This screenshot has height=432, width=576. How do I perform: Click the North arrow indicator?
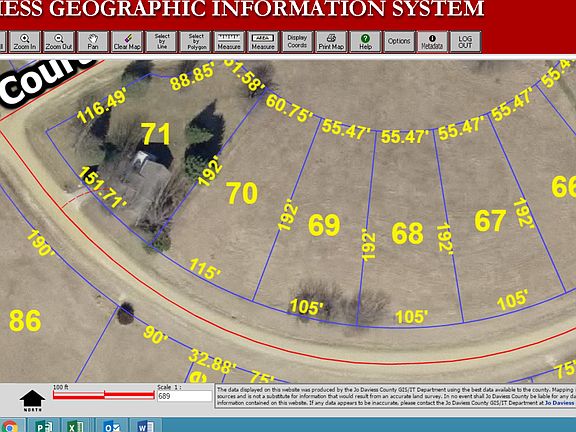[x=32, y=400]
